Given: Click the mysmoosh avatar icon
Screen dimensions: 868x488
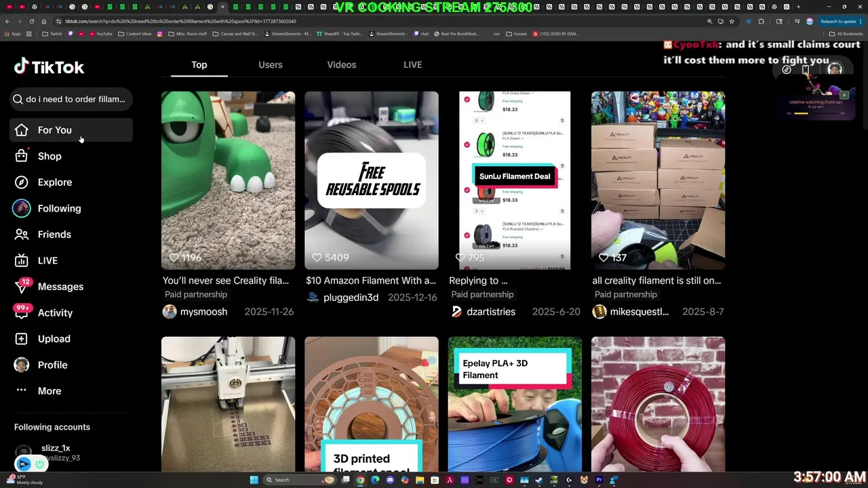Looking at the screenshot, I should coord(170,312).
